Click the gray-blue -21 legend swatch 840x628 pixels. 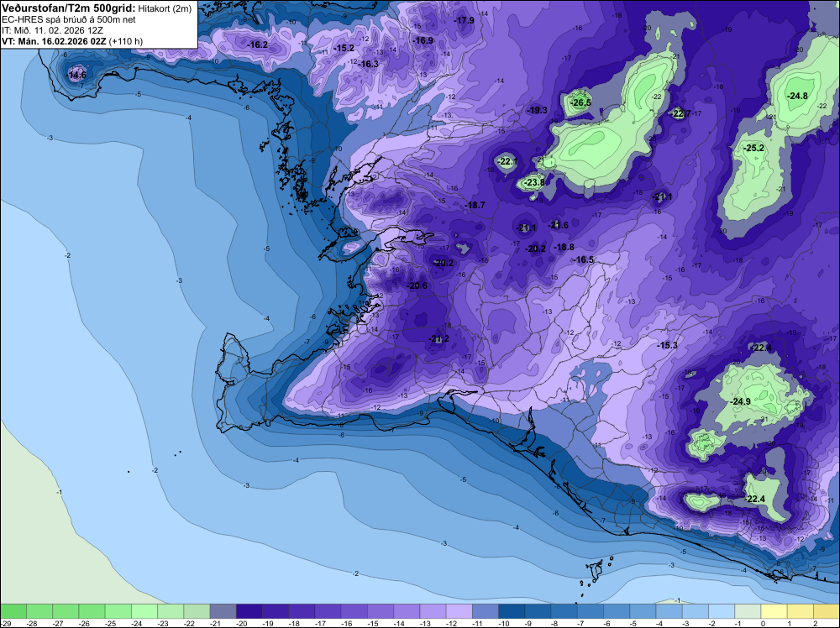(223, 611)
